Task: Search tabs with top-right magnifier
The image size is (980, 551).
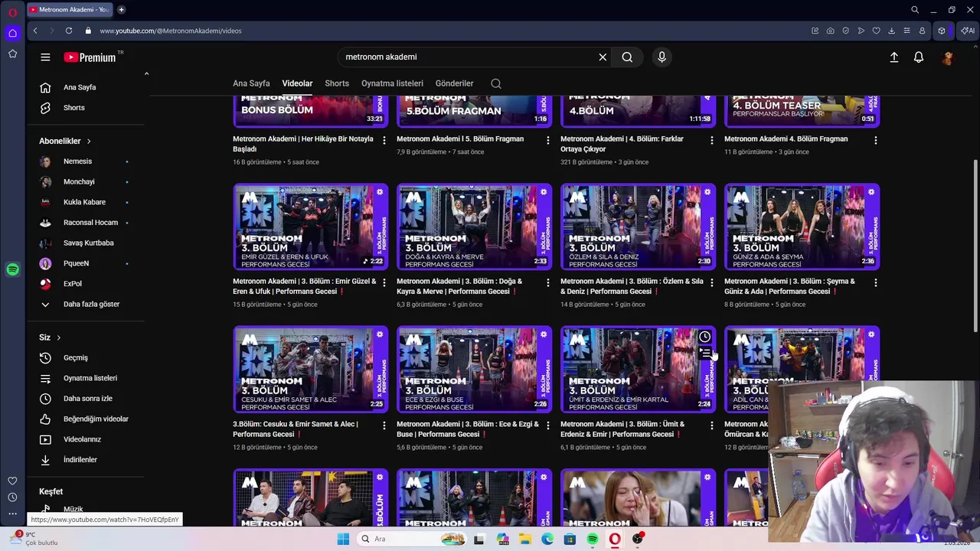Action: coord(915,10)
